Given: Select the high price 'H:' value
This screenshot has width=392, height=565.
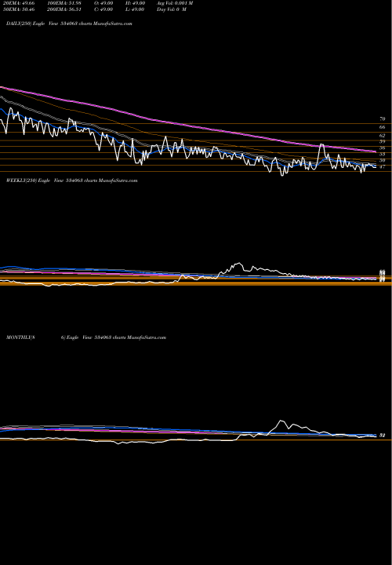Looking at the screenshot, I should pos(135,3).
